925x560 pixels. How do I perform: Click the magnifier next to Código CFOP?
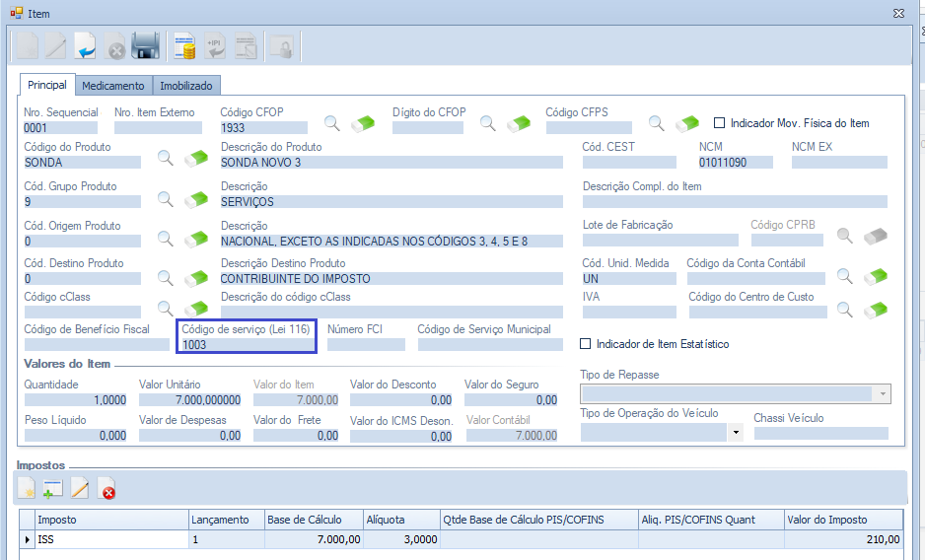(x=332, y=123)
